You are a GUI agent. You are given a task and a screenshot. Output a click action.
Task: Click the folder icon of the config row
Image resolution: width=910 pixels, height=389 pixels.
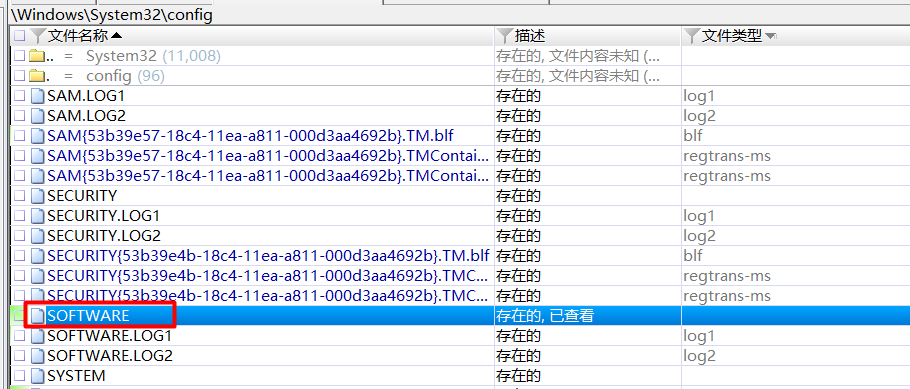coord(37,75)
